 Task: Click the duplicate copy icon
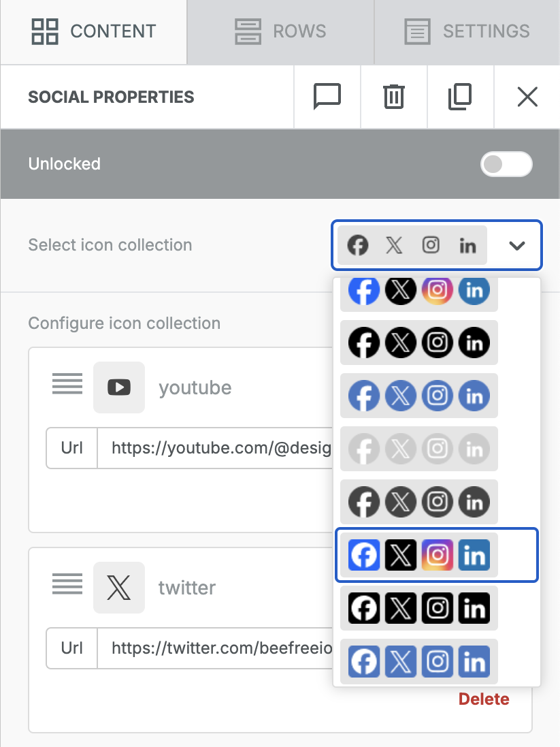460,97
